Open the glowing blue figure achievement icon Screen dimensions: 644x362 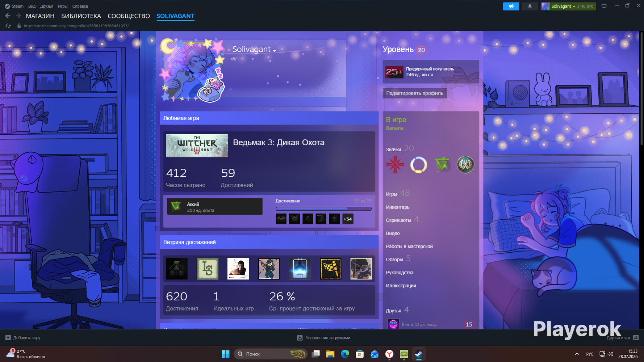pyautogui.click(x=300, y=269)
